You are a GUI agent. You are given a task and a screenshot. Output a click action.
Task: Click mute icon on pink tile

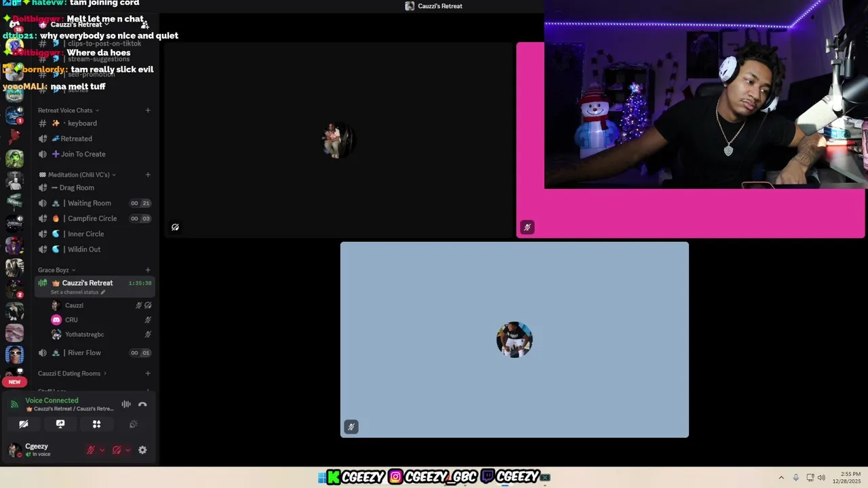click(527, 227)
